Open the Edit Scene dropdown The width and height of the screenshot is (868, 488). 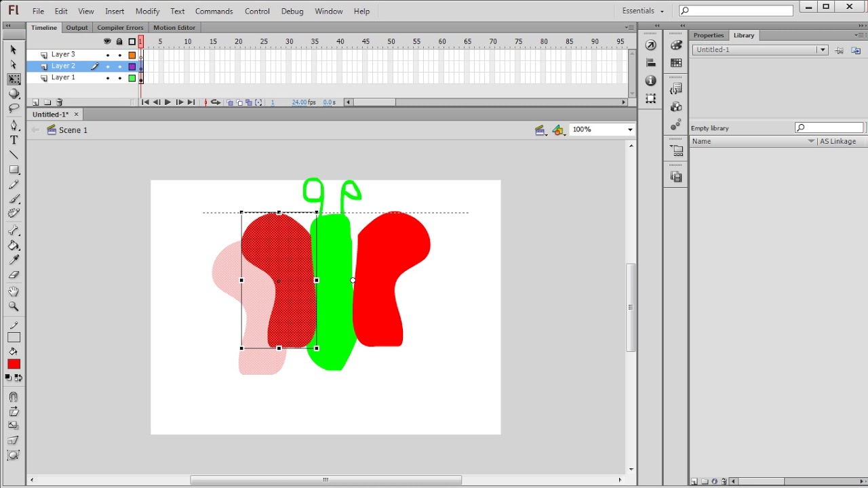(x=540, y=130)
